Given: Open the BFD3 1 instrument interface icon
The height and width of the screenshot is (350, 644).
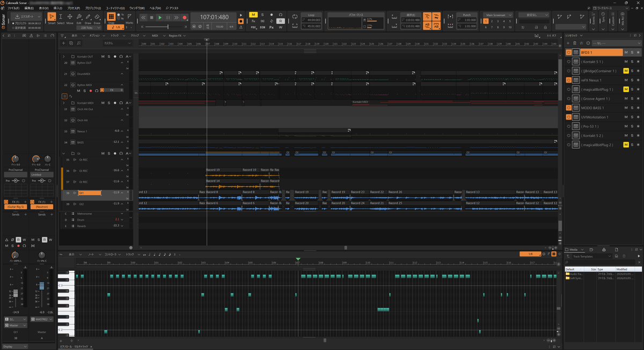Looking at the screenshot, I should (x=576, y=53).
